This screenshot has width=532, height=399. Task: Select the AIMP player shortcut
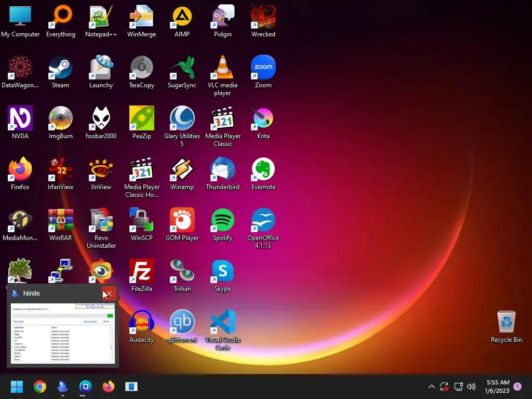[x=182, y=21]
